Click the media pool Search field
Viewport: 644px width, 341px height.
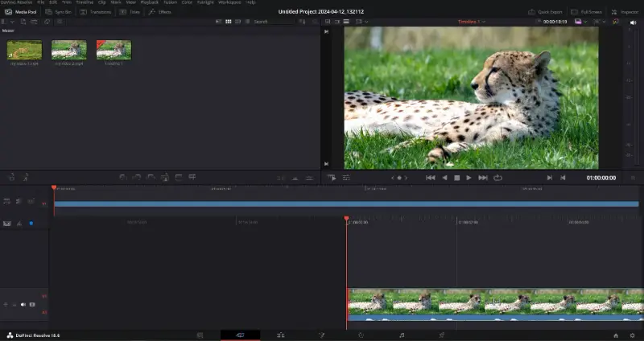[271, 22]
